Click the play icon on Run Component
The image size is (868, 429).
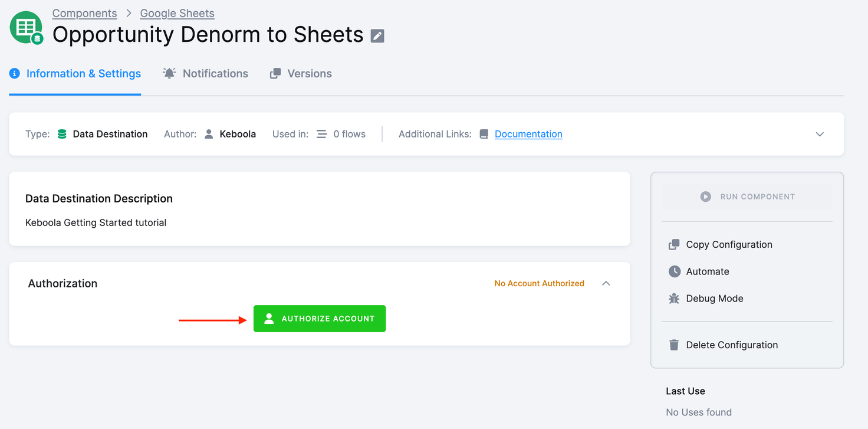click(x=705, y=197)
